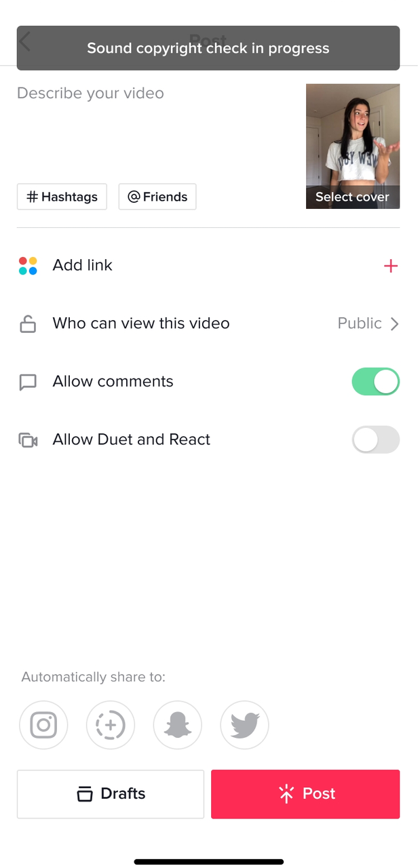Tap the padlock privacy icon
420x868 pixels.
(x=28, y=324)
